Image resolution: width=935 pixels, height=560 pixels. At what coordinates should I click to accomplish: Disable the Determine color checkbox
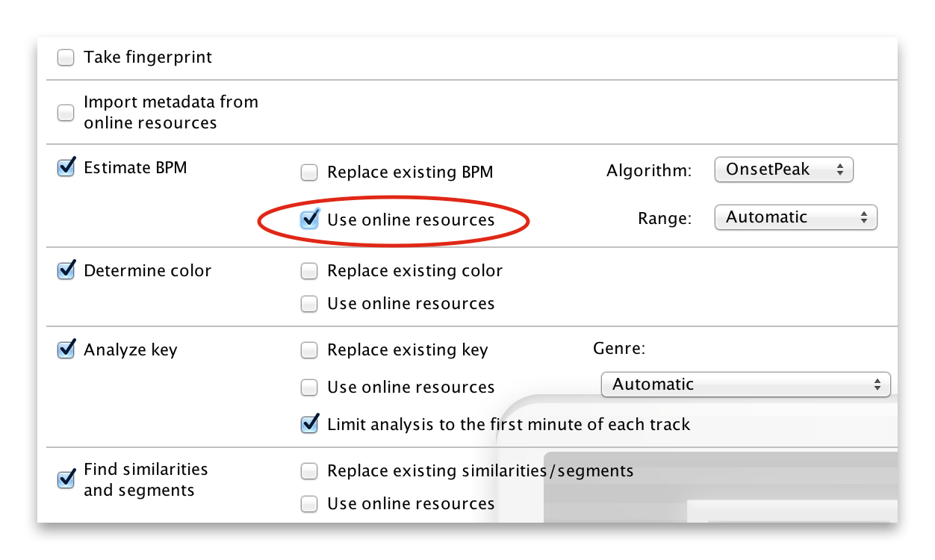[66, 270]
